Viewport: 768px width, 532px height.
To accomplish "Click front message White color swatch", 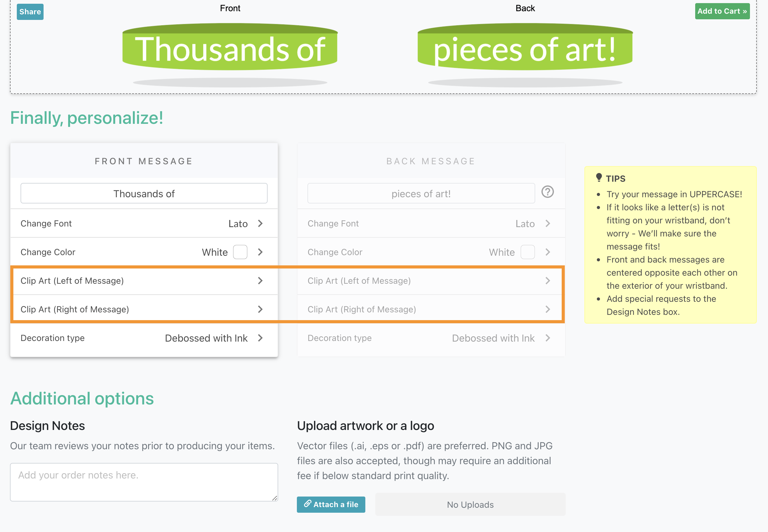I will (240, 252).
